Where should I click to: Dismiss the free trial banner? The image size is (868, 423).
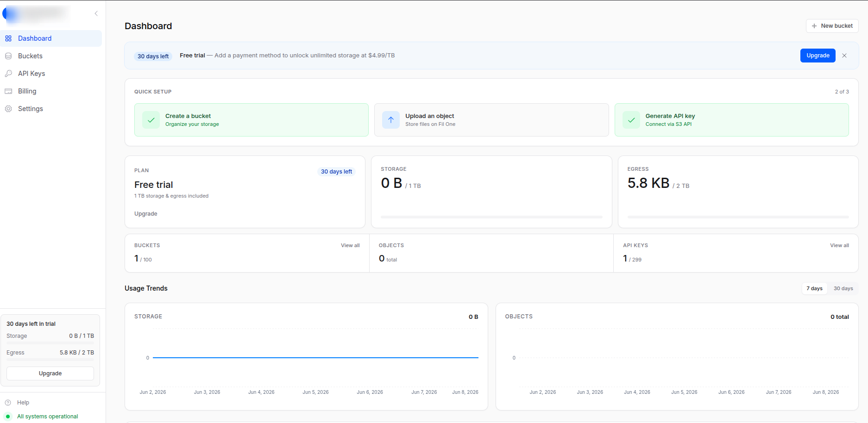pos(844,56)
